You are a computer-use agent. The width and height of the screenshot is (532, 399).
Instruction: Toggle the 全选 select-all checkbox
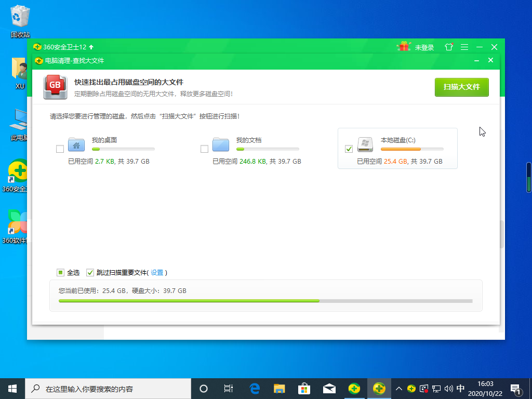60,273
